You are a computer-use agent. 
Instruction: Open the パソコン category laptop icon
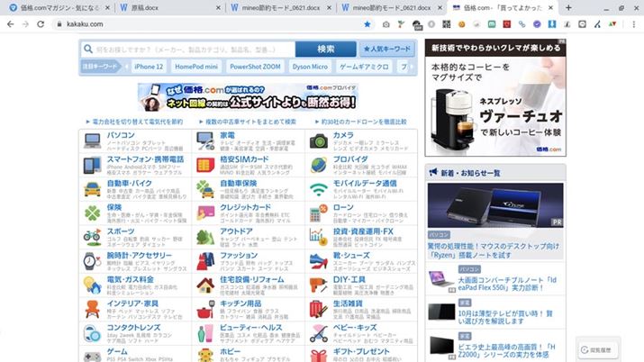click(93, 140)
